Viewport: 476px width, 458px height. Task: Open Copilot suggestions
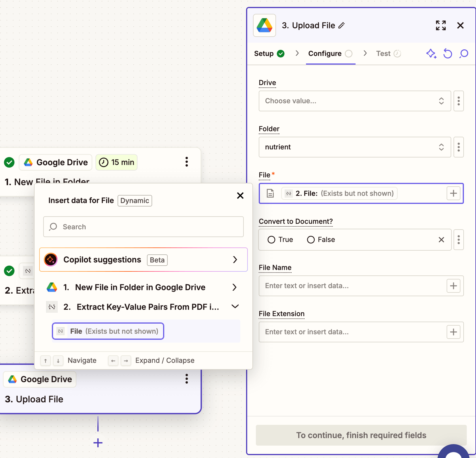143,260
